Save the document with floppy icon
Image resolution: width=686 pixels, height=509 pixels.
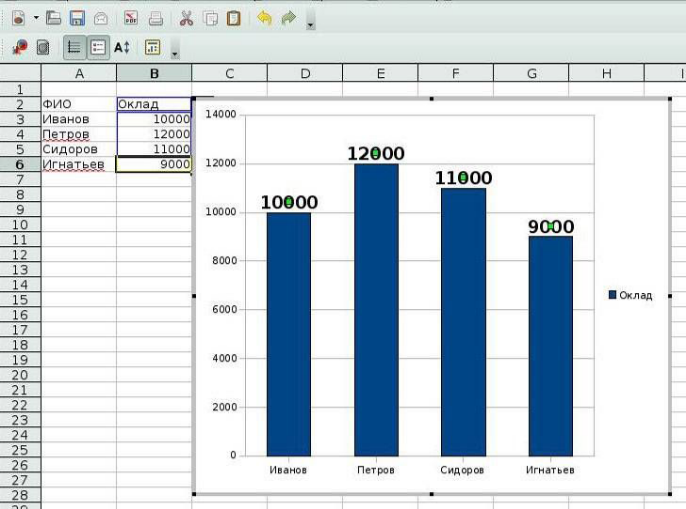[77, 18]
